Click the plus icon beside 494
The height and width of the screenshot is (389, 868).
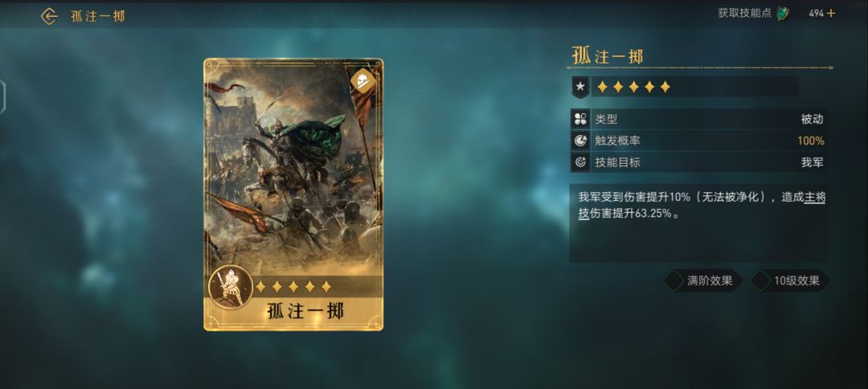point(831,14)
